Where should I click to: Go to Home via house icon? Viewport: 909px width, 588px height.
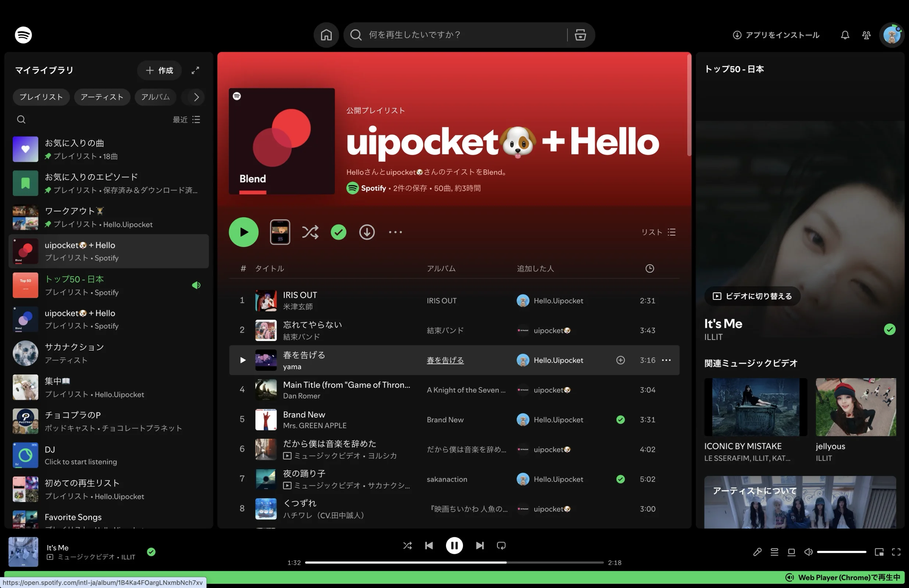[326, 35]
